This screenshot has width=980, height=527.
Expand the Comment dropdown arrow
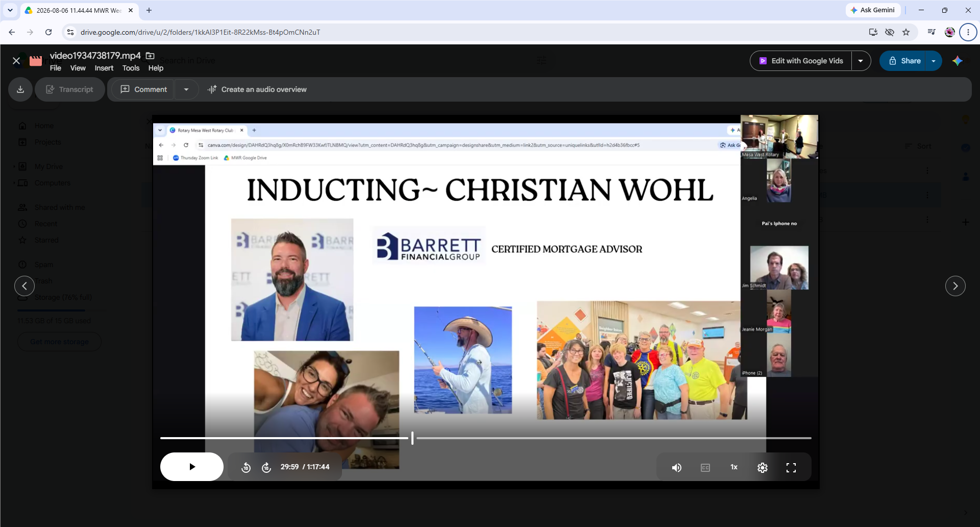coord(186,89)
